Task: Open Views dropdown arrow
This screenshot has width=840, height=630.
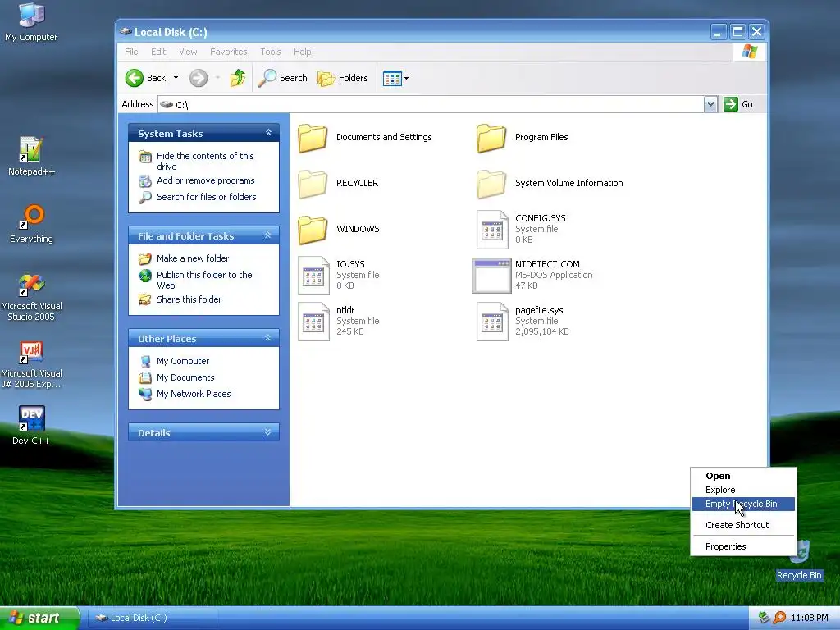Action: [x=407, y=78]
